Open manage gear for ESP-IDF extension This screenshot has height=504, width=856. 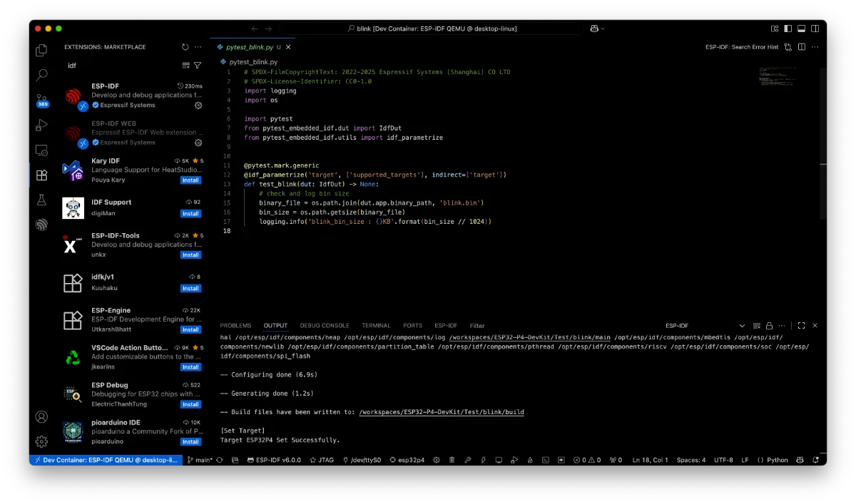(x=198, y=105)
